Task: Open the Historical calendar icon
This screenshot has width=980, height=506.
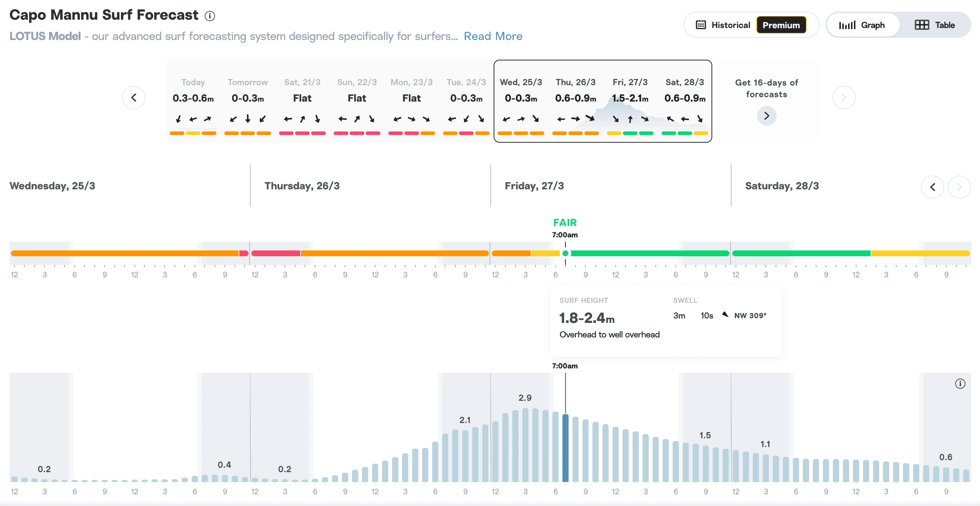Action: pyautogui.click(x=701, y=25)
